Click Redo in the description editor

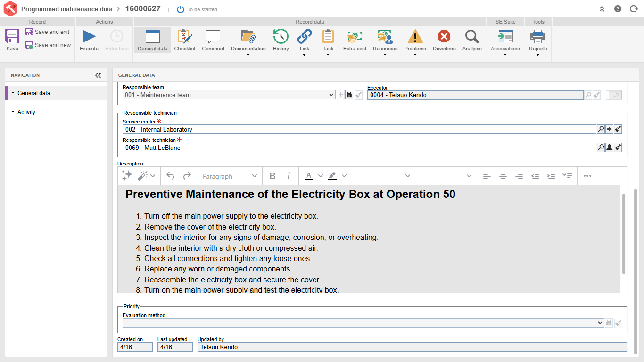187,176
